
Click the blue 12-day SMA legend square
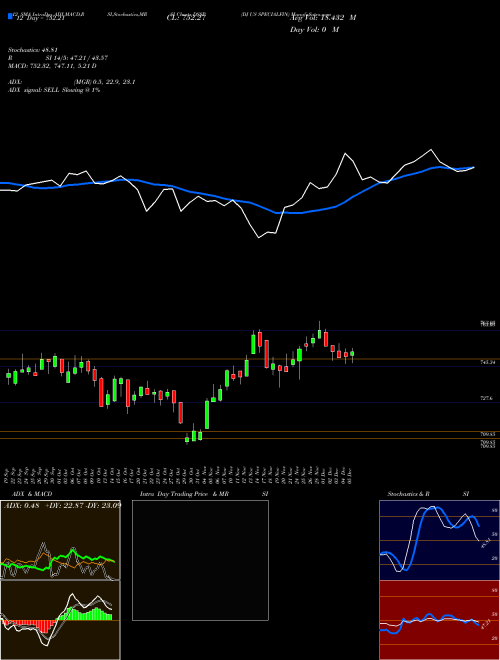[x=10, y=16]
